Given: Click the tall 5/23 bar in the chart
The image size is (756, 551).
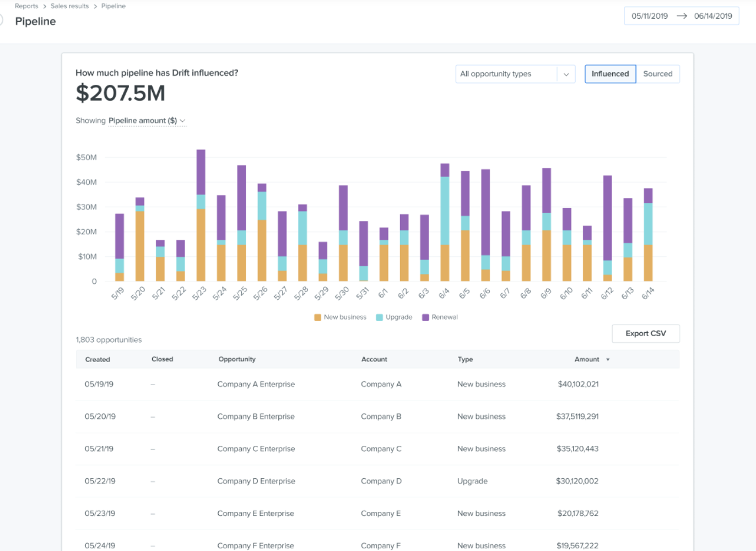Looking at the screenshot, I should 201,215.
